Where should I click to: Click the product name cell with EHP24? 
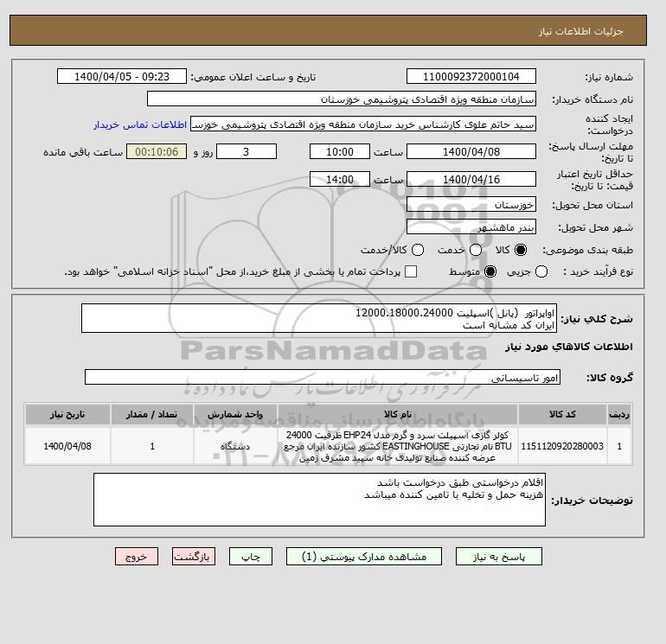click(x=398, y=446)
